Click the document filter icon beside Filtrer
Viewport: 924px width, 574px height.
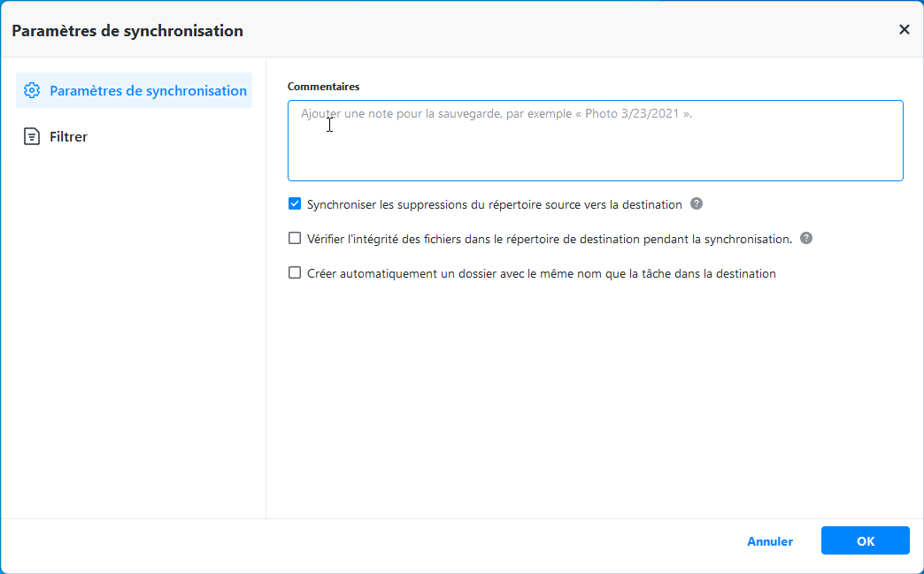coord(32,136)
